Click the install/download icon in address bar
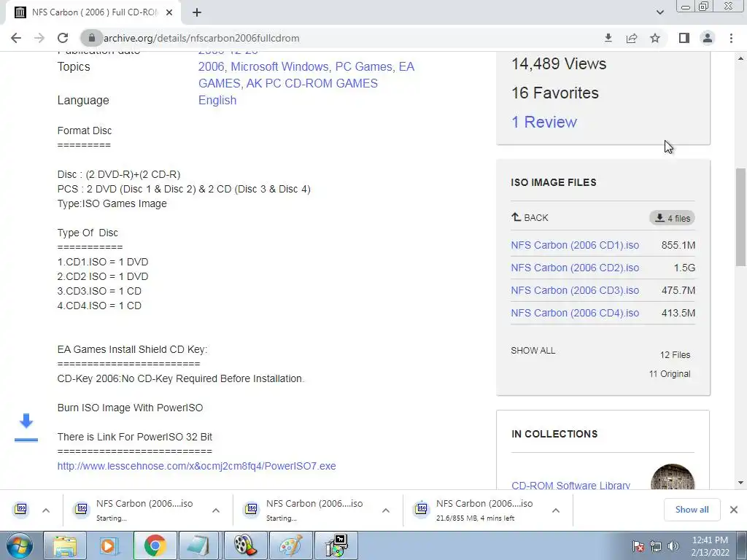The height and width of the screenshot is (560, 747). tap(608, 38)
